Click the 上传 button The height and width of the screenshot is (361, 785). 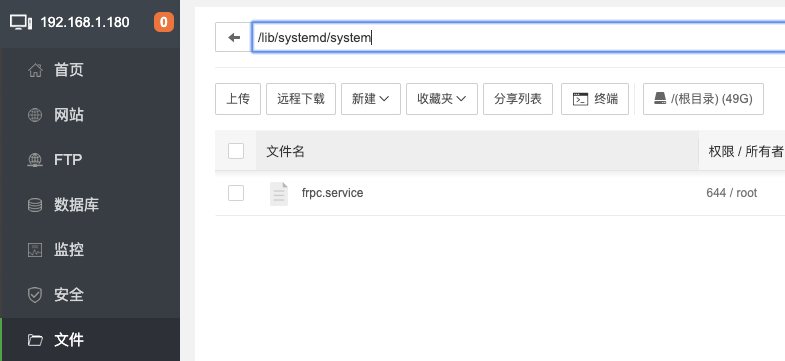[x=238, y=99]
